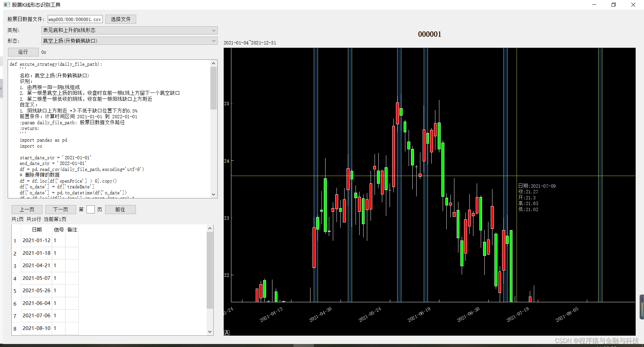This screenshot has width=644, height=347.
Task: Click the 运行 run button
Action: click(x=23, y=52)
